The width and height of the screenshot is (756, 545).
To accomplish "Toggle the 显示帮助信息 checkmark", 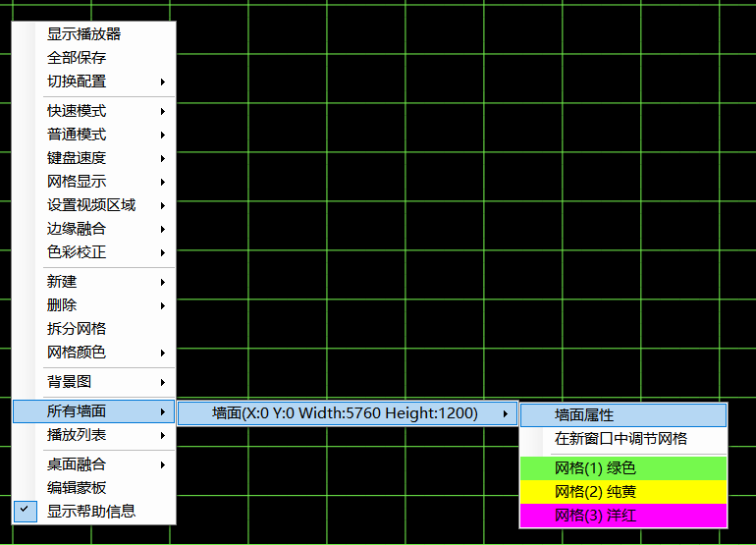I will tap(91, 511).
